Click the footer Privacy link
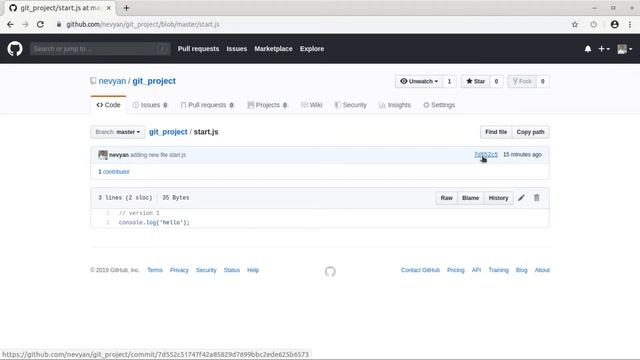The height and width of the screenshot is (360, 640). [x=179, y=270]
